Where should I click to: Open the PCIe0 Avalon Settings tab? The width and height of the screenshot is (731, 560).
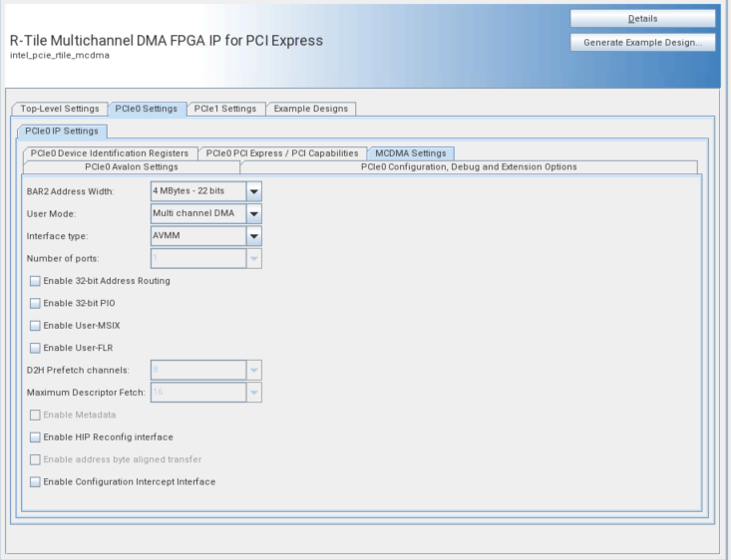tap(131, 166)
